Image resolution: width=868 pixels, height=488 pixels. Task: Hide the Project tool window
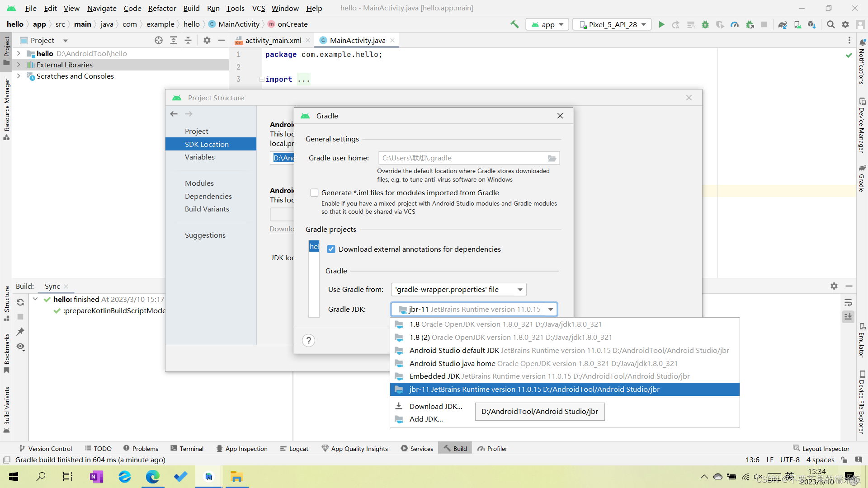tap(222, 40)
